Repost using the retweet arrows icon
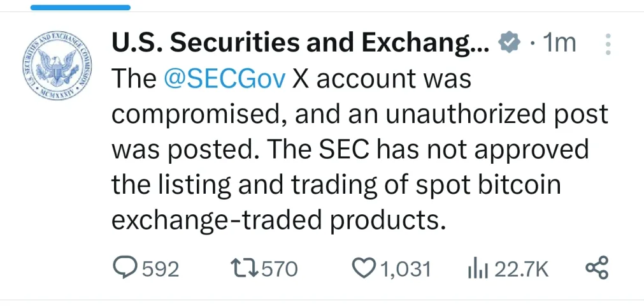This screenshot has width=644, height=306. tap(245, 268)
